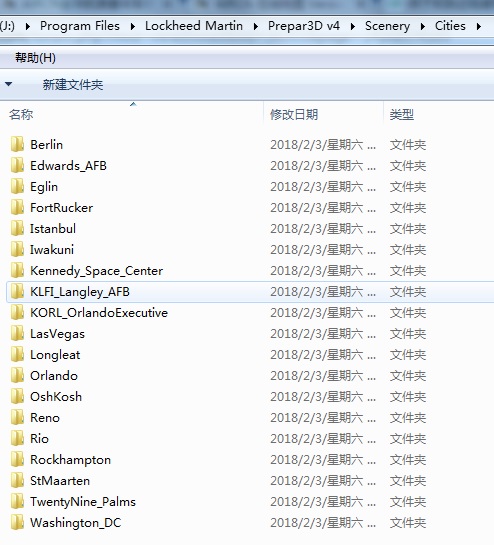Select the TwentyNine_Palms folder name
The image size is (494, 545).
coord(83,502)
